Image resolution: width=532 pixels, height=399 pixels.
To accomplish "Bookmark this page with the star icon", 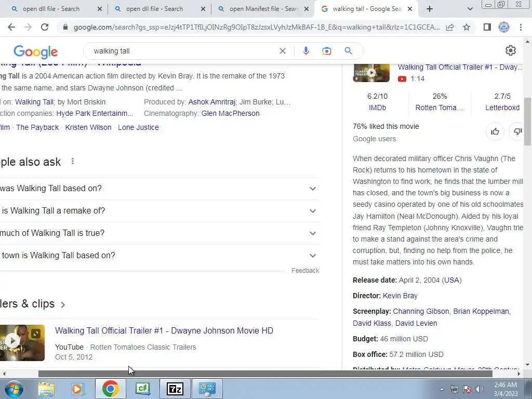I will 467,27.
